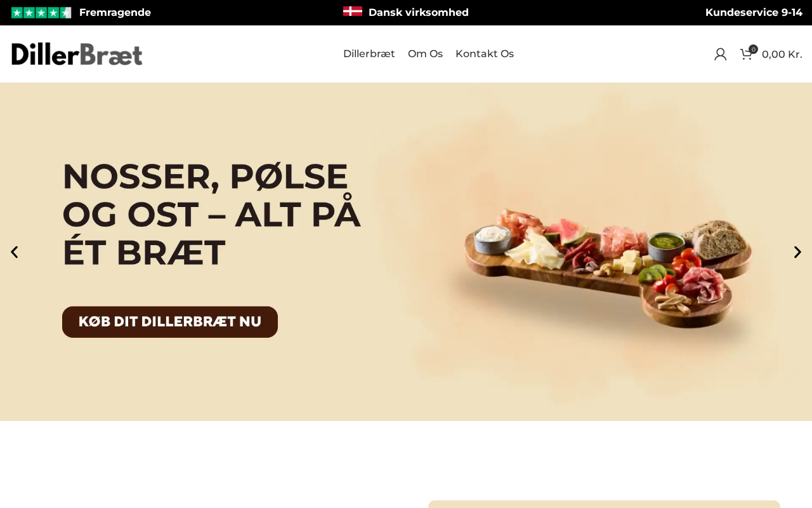Open the Dillerbræt menu item
This screenshot has width=812, height=508.
(x=369, y=54)
